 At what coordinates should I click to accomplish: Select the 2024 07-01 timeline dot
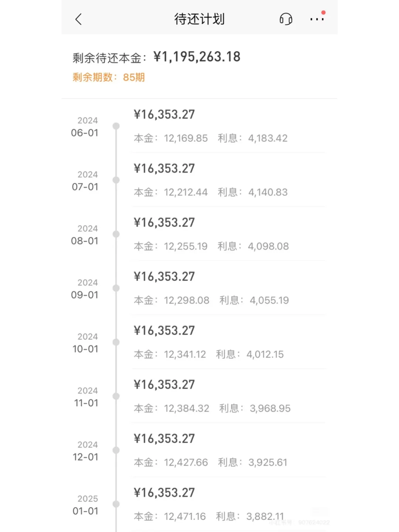point(116,180)
